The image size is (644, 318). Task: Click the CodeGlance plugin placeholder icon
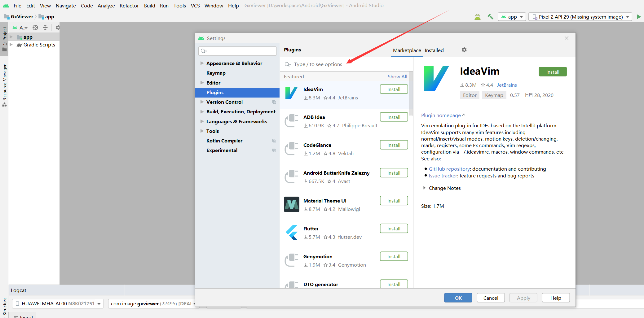[x=292, y=149]
